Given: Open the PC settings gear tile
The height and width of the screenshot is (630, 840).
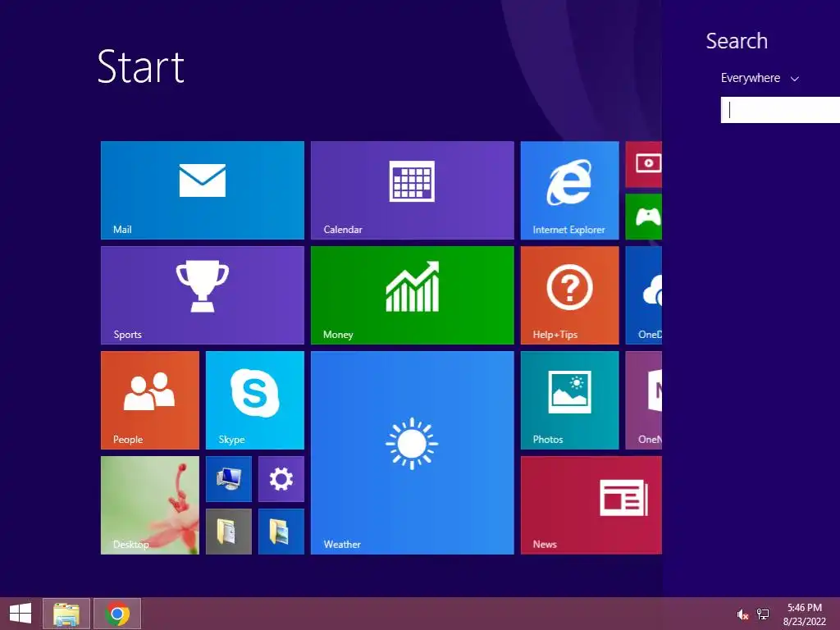Looking at the screenshot, I should point(281,479).
